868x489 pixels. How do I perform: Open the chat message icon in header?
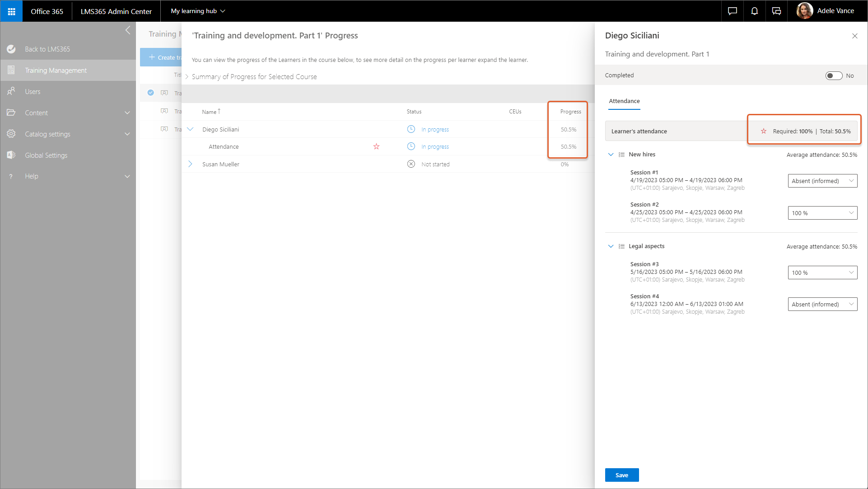pos(732,11)
